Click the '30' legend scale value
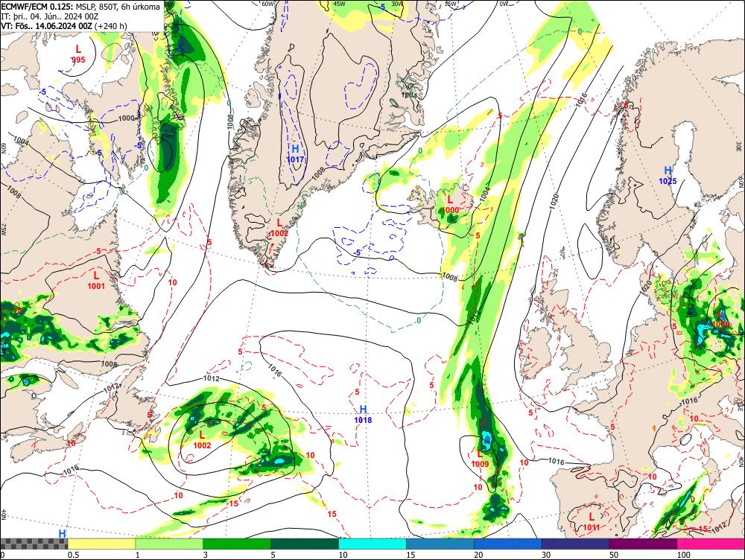The image size is (745, 560). click(x=546, y=555)
